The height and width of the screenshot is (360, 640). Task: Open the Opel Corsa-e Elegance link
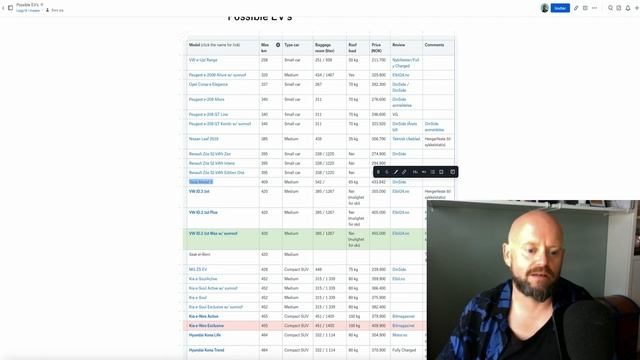208,84
